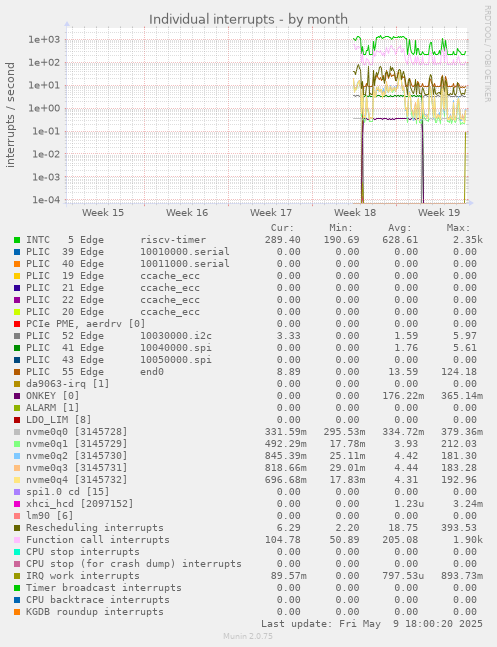Click the Week 18 axis label
This screenshot has height=647, width=497.
coord(355,213)
